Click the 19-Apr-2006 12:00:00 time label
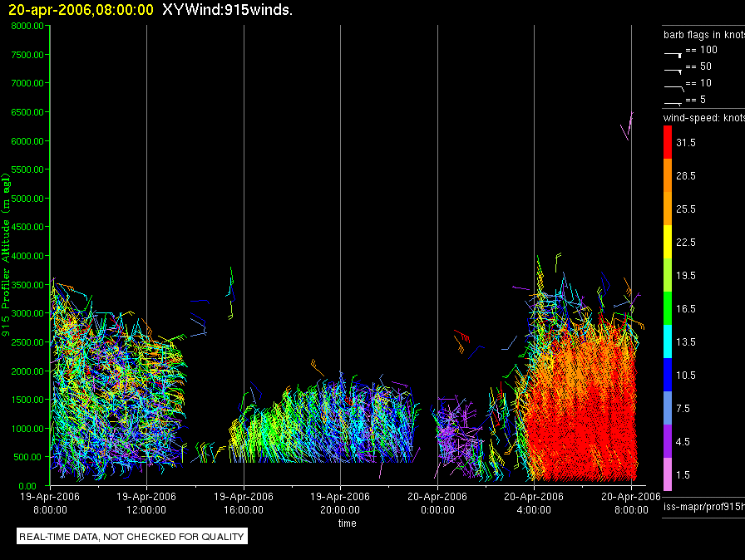 click(146, 503)
